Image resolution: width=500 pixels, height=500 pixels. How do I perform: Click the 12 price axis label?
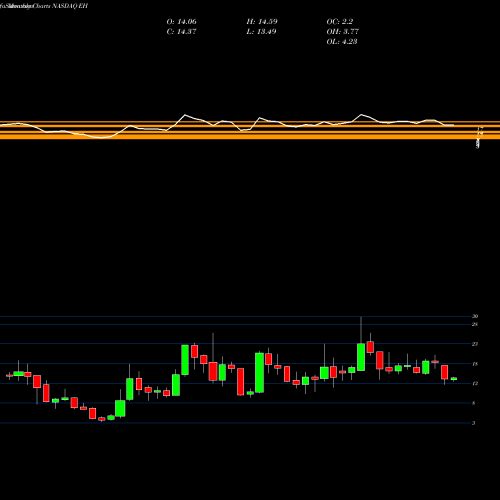tap(475, 383)
